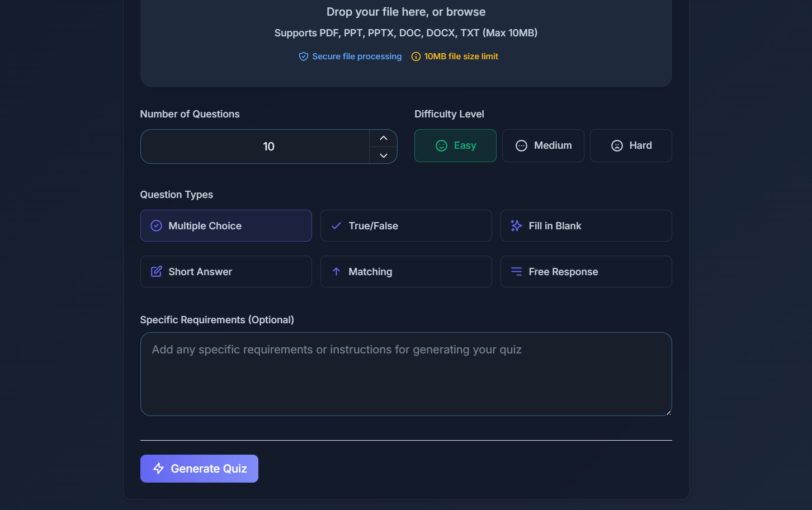Disable the Multiple Choice question type
Image resolution: width=812 pixels, height=510 pixels.
tap(226, 225)
